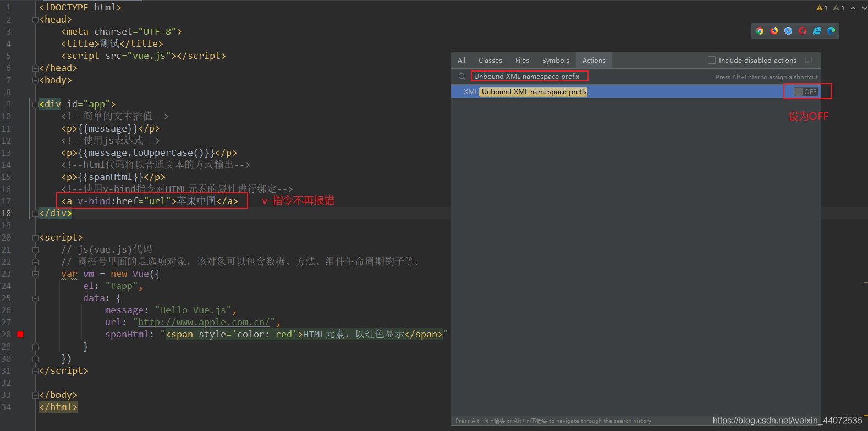Viewport: 868px width, 431px height.
Task: Collapse the script tag fold on line 20
Action: (x=35, y=238)
